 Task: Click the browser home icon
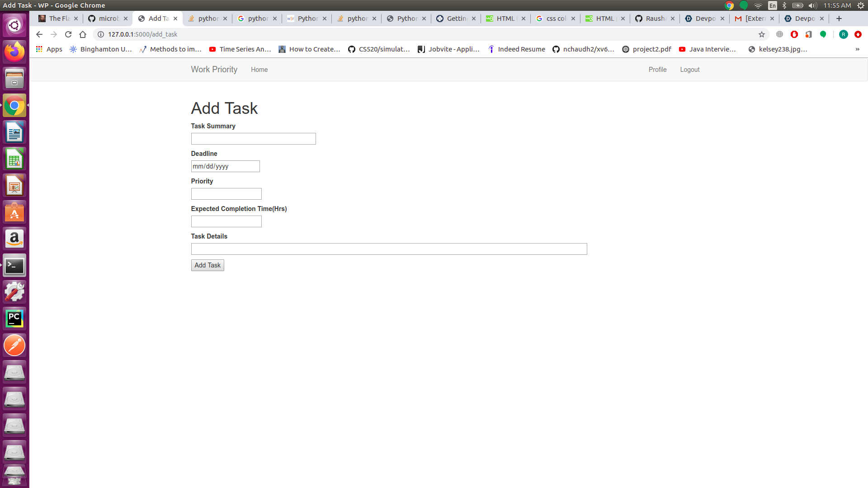[x=83, y=34]
